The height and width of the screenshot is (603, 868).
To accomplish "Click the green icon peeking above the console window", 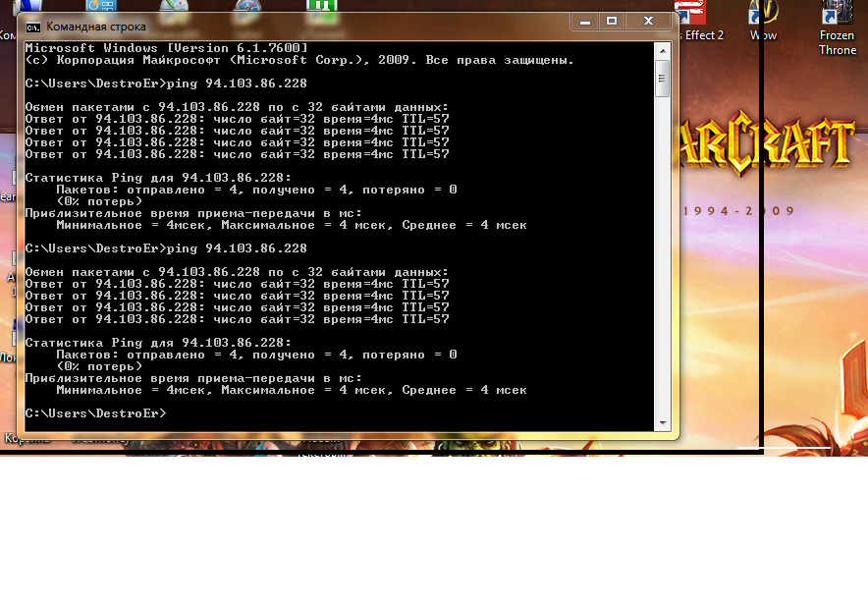I will 319,8.
